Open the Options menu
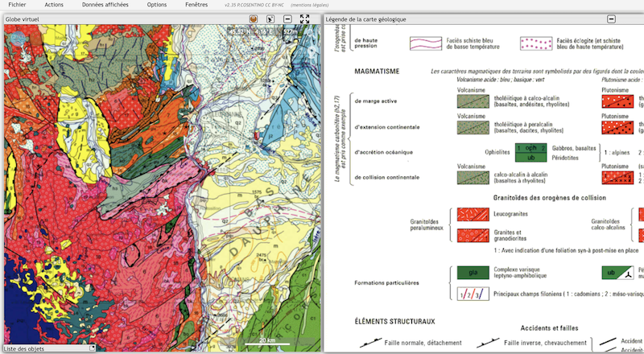 point(157,5)
